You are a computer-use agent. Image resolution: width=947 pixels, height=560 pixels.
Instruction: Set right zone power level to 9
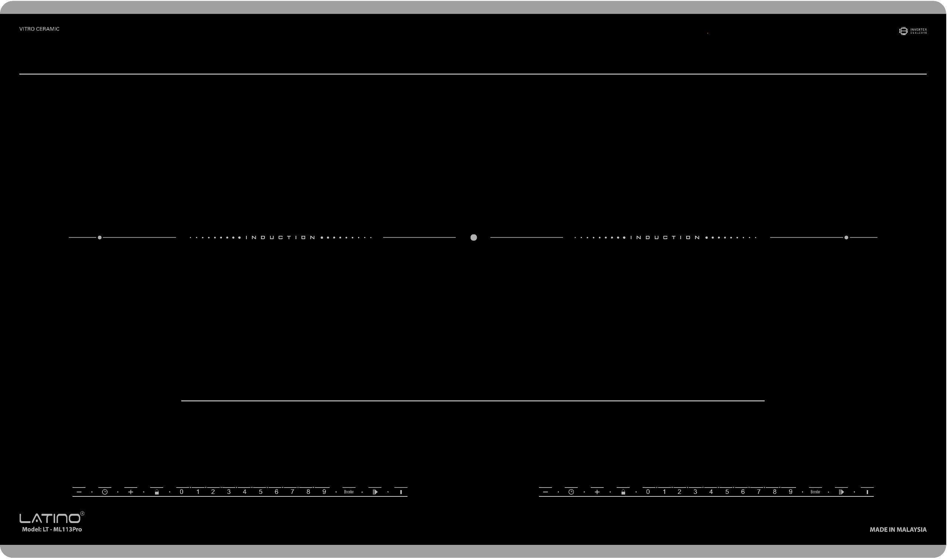790,492
